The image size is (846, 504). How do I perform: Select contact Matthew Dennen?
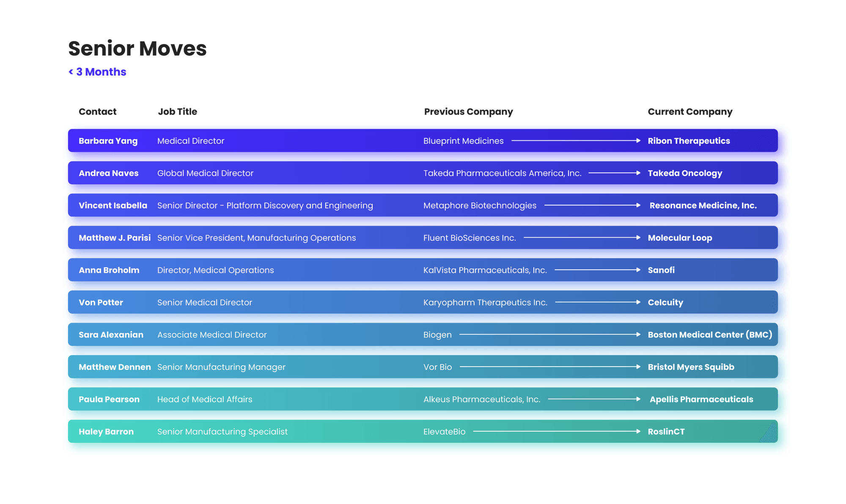coord(115,367)
